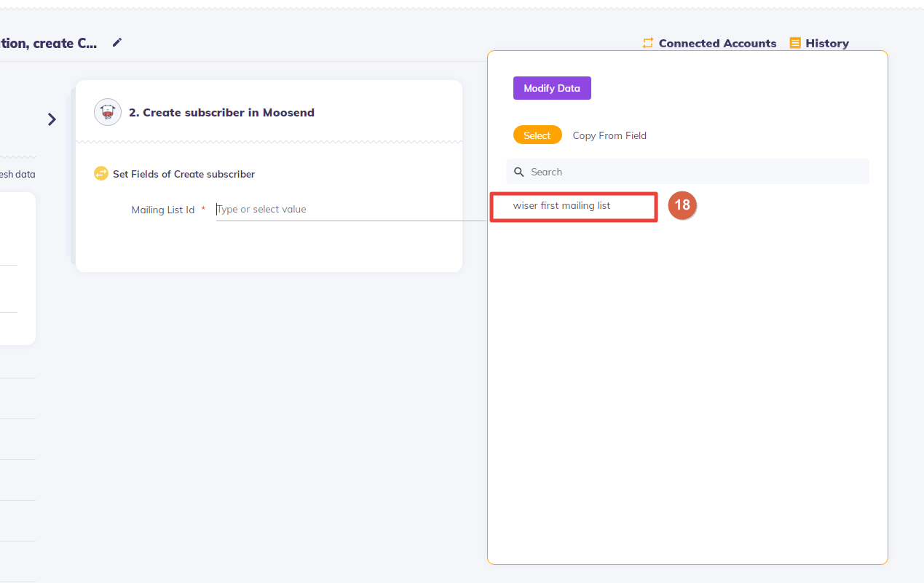Image resolution: width=924 pixels, height=583 pixels.
Task: Click the History list icon
Action: point(795,43)
